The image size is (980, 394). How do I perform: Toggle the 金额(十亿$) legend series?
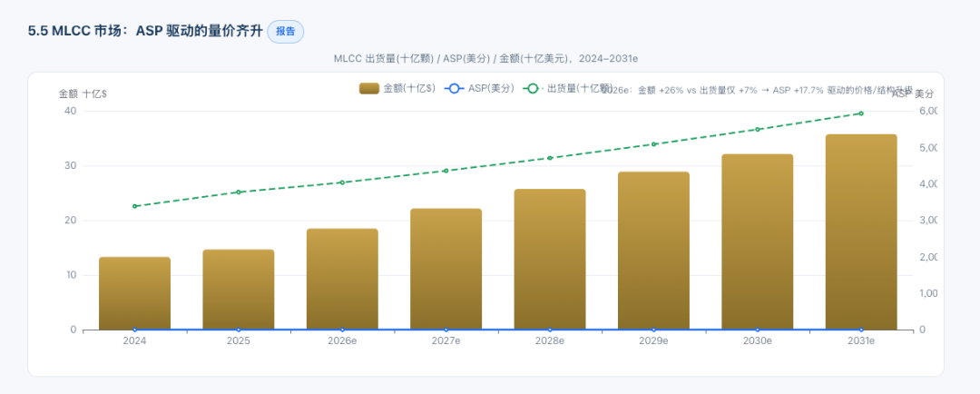[x=397, y=89]
